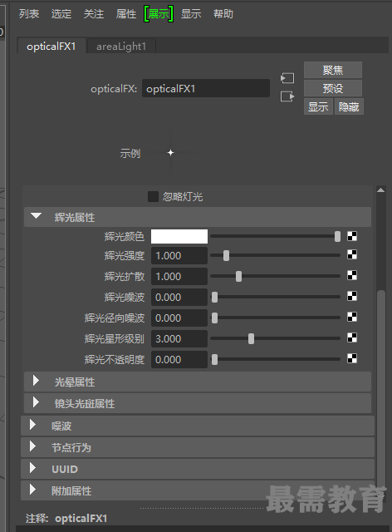Click the 显示 button next to 隐藏
392x532 pixels.
click(x=318, y=107)
